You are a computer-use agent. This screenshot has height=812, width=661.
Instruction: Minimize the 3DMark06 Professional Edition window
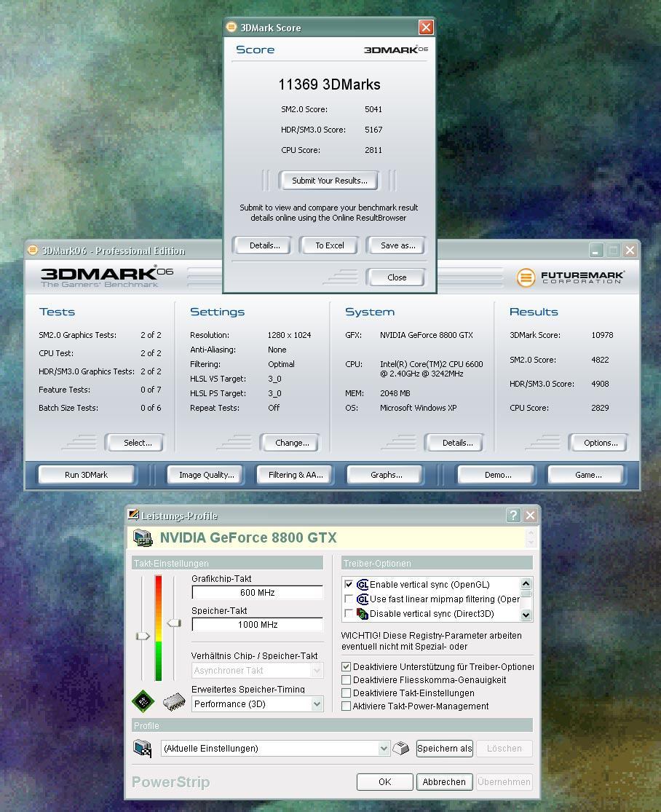click(x=596, y=251)
